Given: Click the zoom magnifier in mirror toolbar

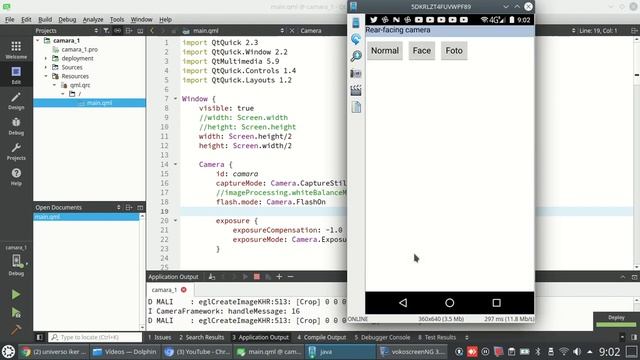Looking at the screenshot, I should [x=356, y=56].
